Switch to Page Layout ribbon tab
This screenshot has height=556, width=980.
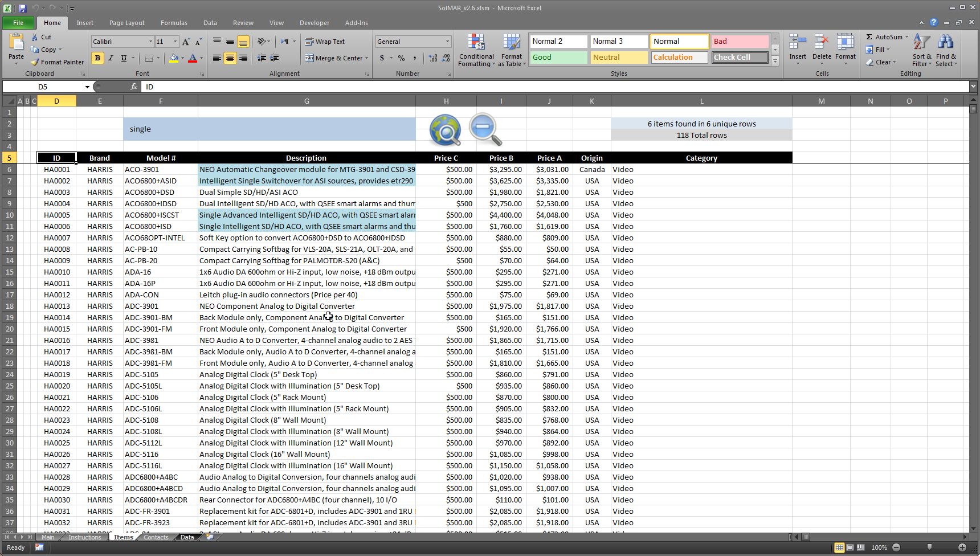pos(126,23)
